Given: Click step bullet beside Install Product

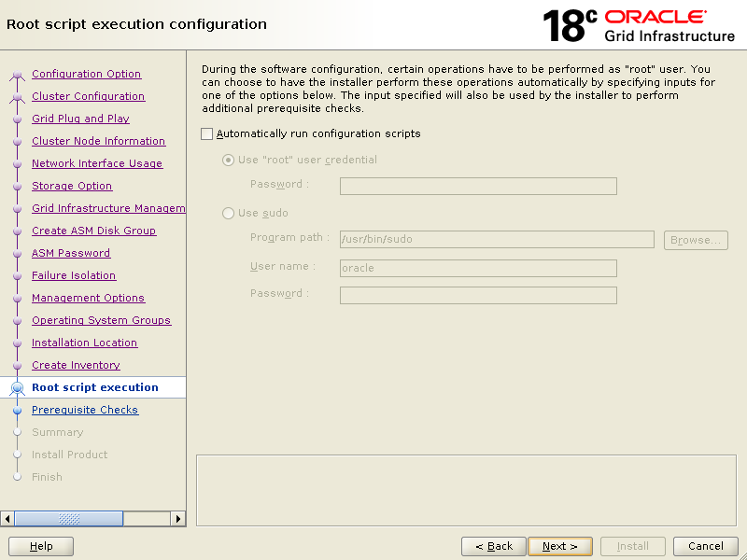Looking at the screenshot, I should (x=17, y=455).
